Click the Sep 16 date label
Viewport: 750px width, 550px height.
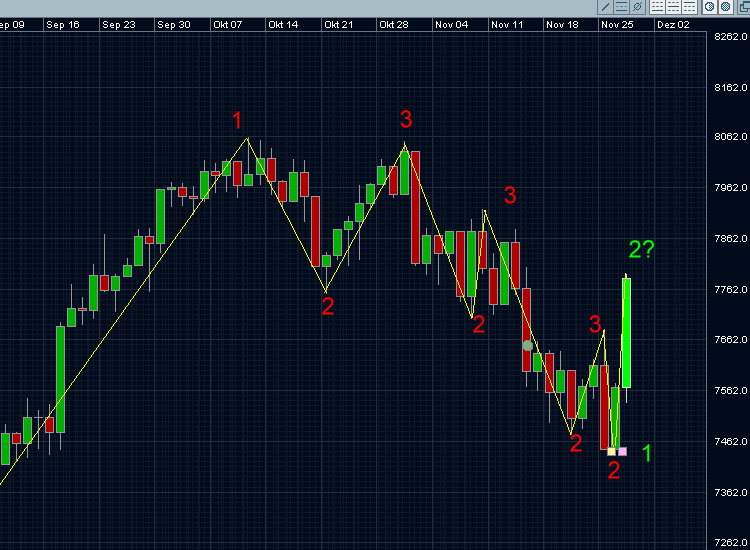pos(63,25)
